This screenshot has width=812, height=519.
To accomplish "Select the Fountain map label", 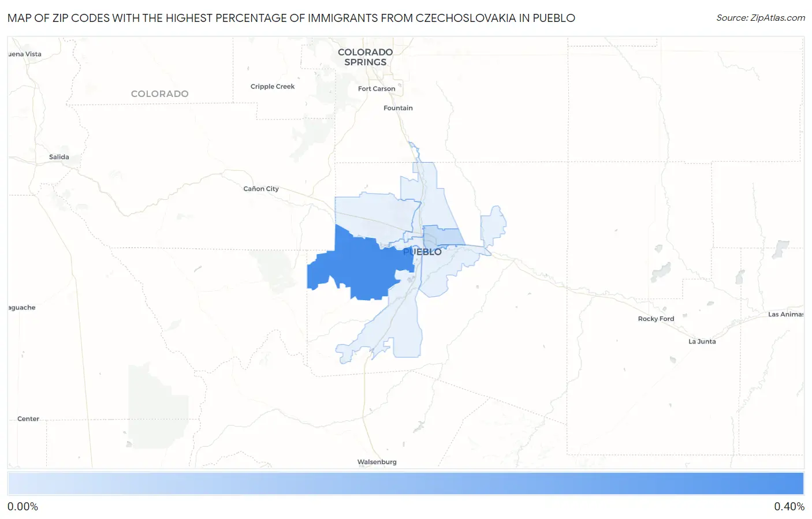I will tap(398, 108).
